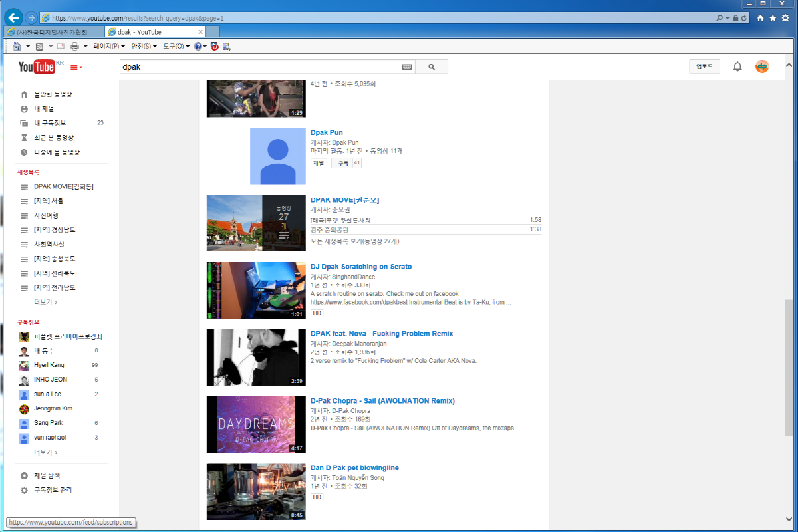
Task: Switch to the 한국디지털사진가협회 browser tab
Action: pos(53,32)
